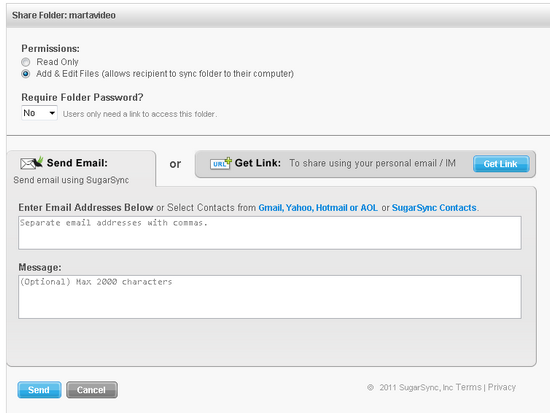Open the SugarSync Contacts link

tap(434, 208)
